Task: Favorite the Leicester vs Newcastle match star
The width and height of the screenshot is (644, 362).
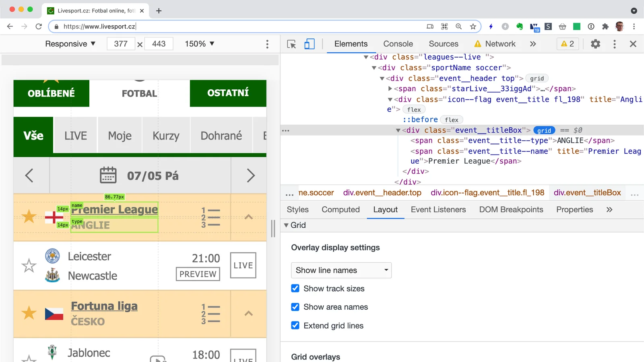Action: (29, 265)
